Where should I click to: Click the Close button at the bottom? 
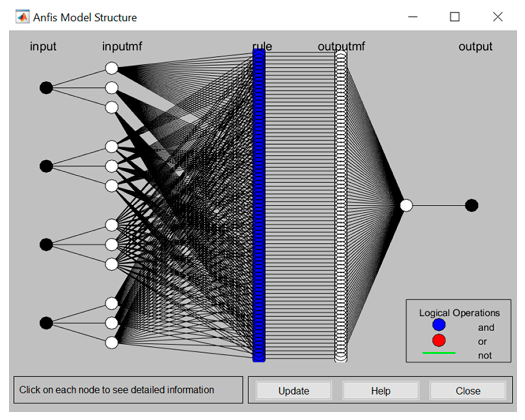click(x=468, y=391)
